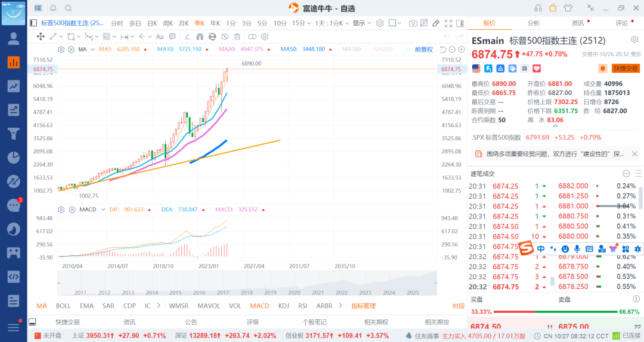Click the US flag market icon
The image size is (644, 342).
click(476, 69)
